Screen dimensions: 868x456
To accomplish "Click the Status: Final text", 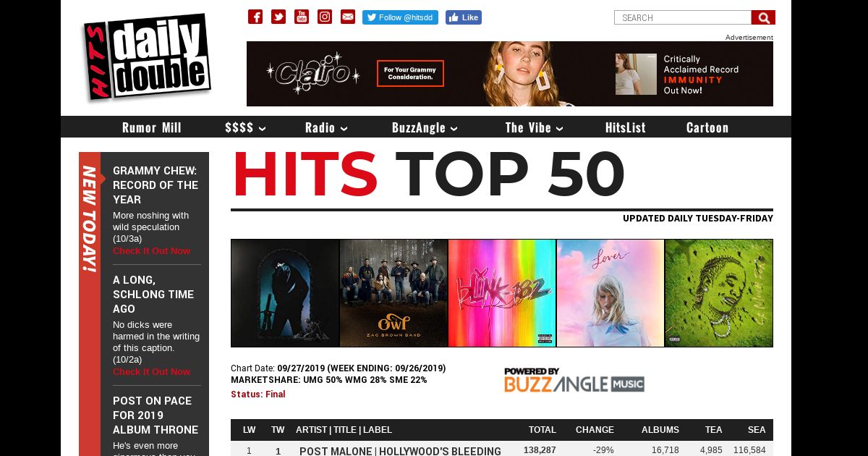I will pos(258,394).
